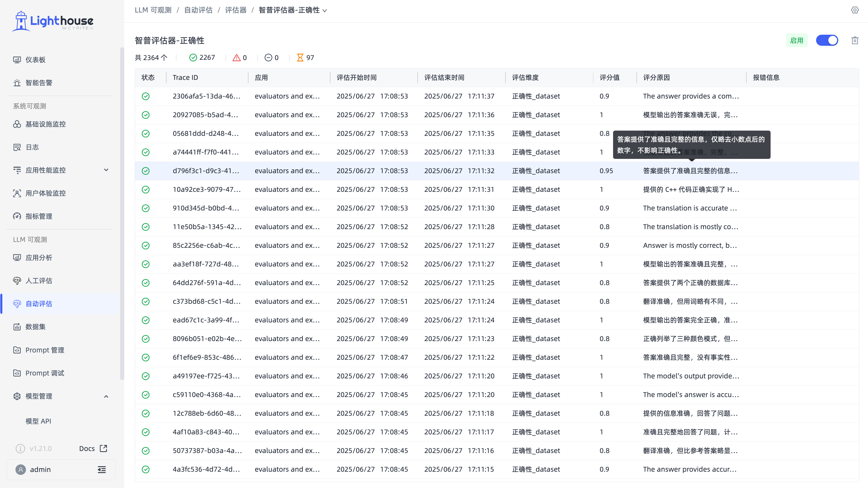The height and width of the screenshot is (488, 868).
Task: Filter by error warning count 0
Action: click(240, 58)
